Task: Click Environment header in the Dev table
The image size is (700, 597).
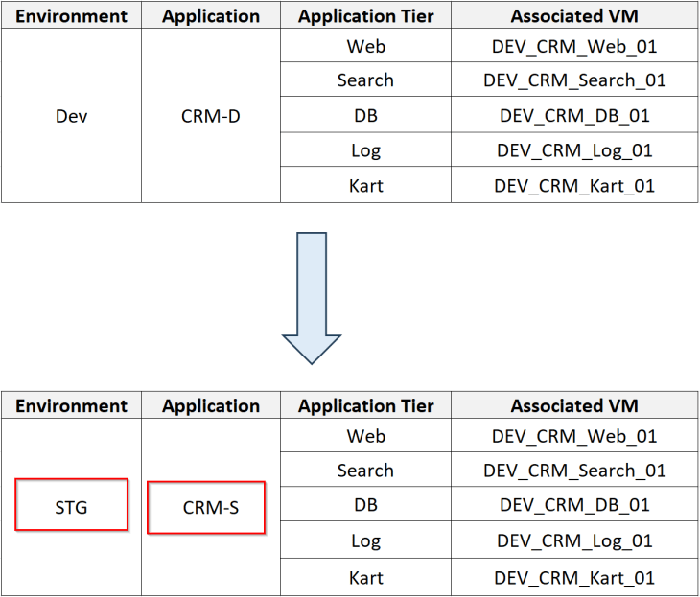Action: [x=72, y=16]
